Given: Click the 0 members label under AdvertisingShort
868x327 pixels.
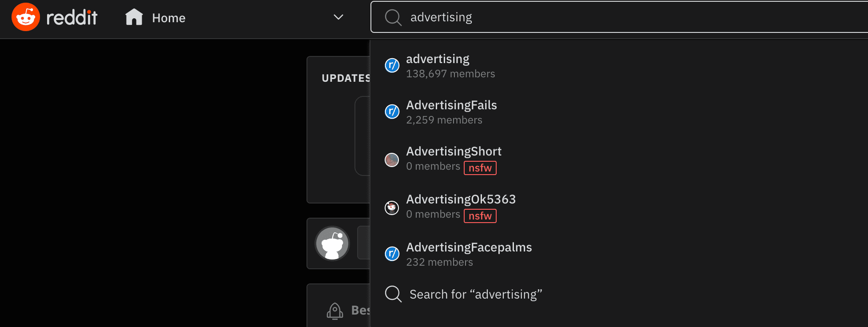Looking at the screenshot, I should coord(433,166).
